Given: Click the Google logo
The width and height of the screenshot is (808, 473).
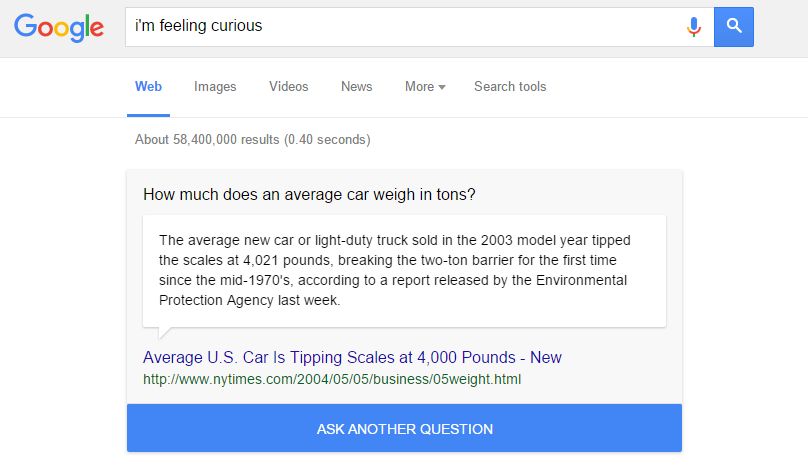Looking at the screenshot, I should pyautogui.click(x=59, y=28).
